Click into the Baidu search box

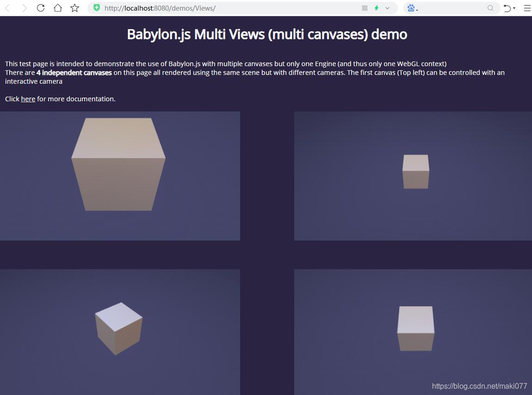click(x=452, y=8)
